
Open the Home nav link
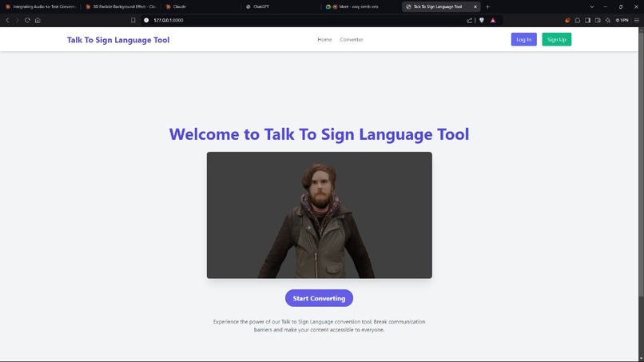tap(324, 39)
